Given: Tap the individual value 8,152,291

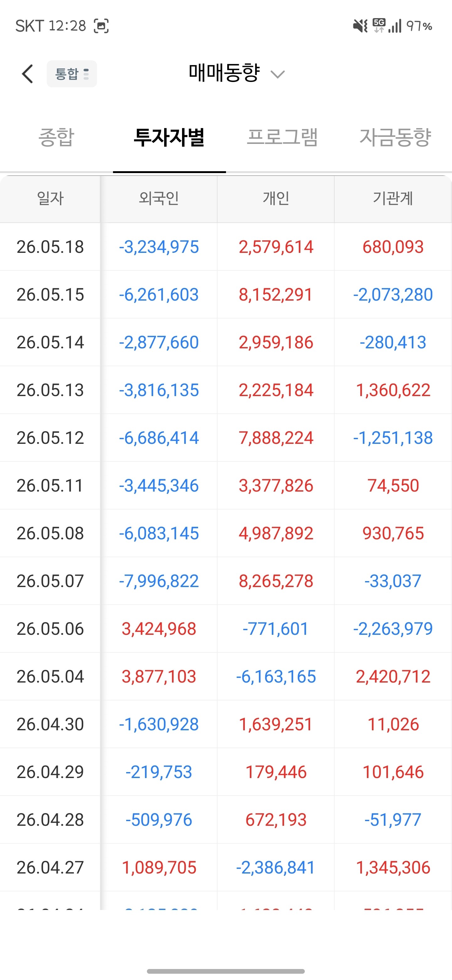Looking at the screenshot, I should (x=276, y=295).
